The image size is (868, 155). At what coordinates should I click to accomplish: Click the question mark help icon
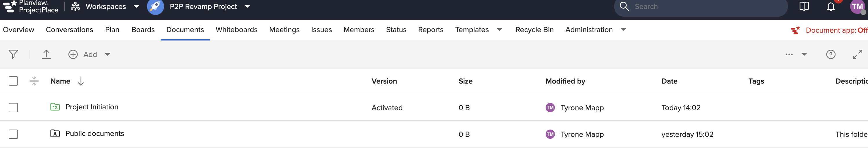831,54
